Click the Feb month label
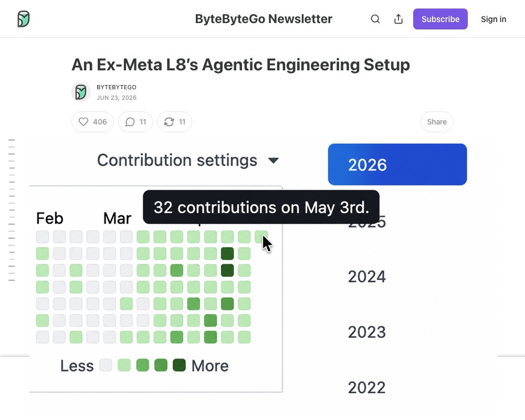This screenshot has width=525, height=420. coord(49,218)
